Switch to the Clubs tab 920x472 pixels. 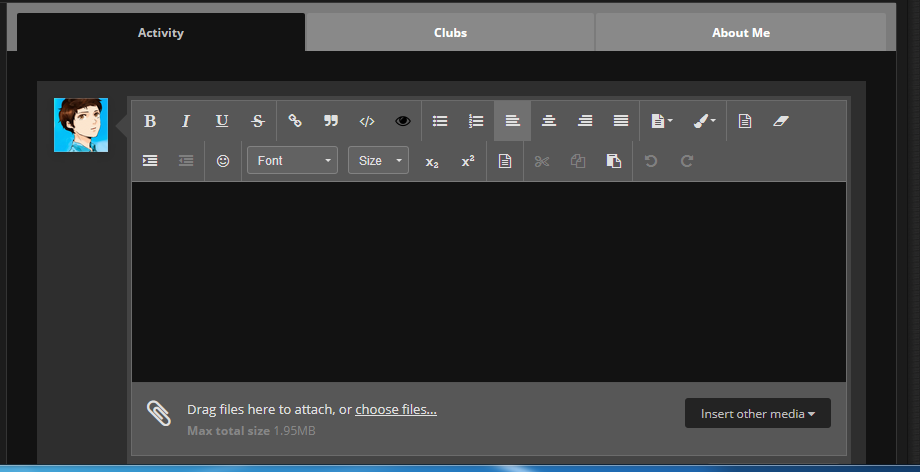[x=451, y=32]
